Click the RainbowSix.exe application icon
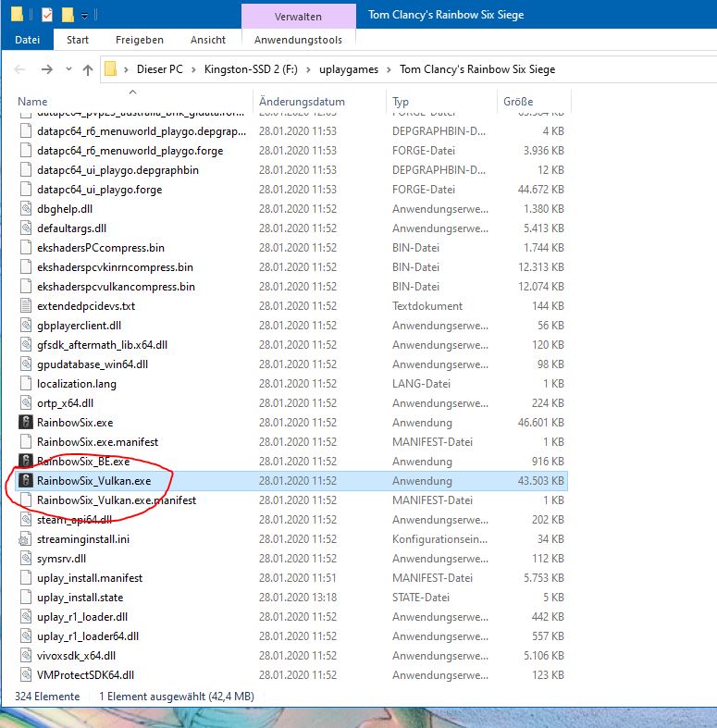Image resolution: width=717 pixels, height=728 pixels. coord(26,422)
